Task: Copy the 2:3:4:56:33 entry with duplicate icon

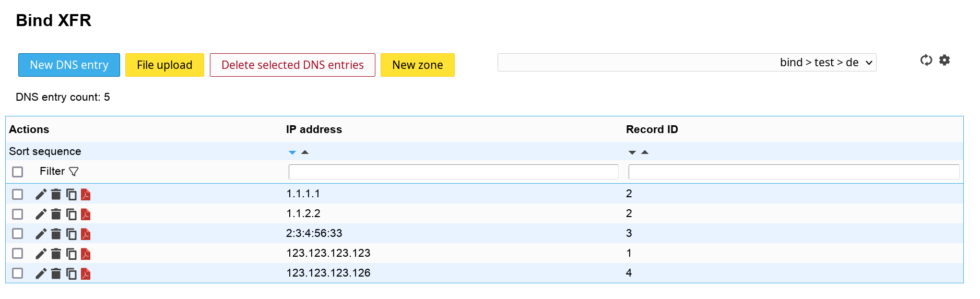Action: tap(72, 234)
